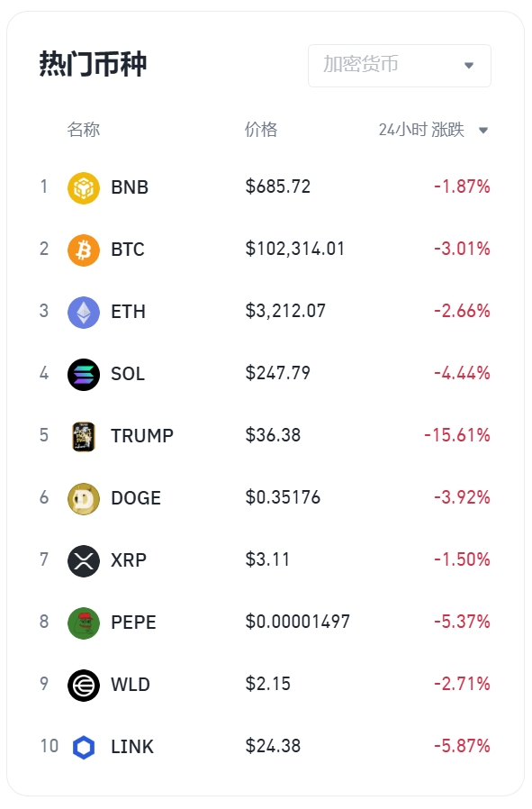The height and width of the screenshot is (809, 532).
Task: Click the BNB coin icon
Action: 84,187
